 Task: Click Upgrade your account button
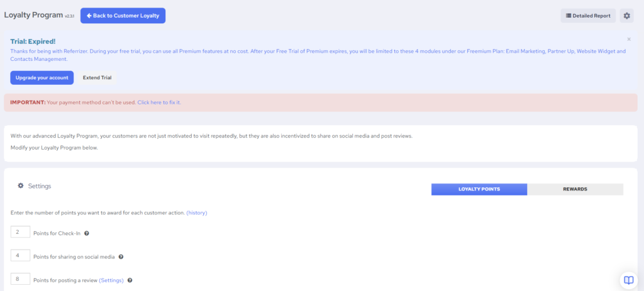(x=42, y=77)
